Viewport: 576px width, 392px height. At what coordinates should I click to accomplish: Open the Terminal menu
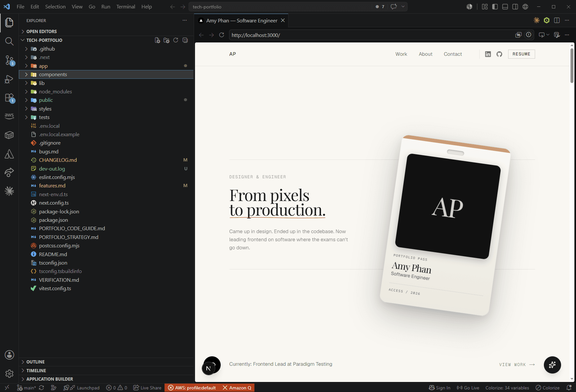coord(126,7)
